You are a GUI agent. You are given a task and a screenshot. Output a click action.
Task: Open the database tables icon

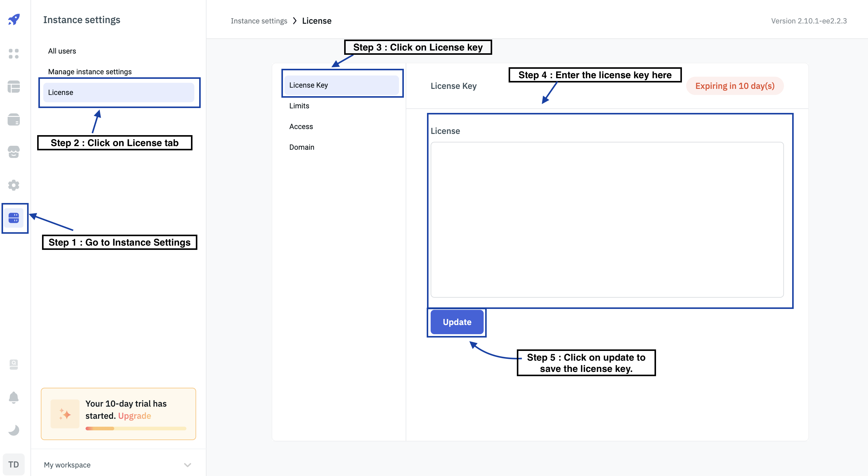click(14, 86)
